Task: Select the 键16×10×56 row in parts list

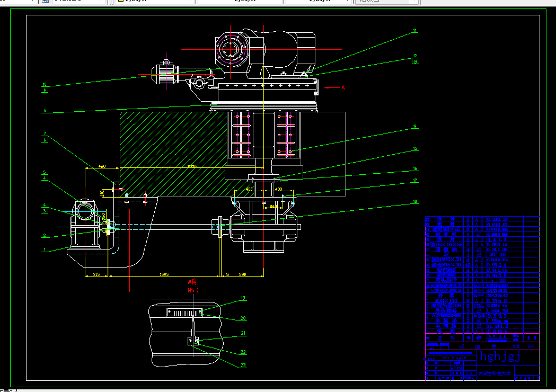Action: pyautogui.click(x=482, y=245)
